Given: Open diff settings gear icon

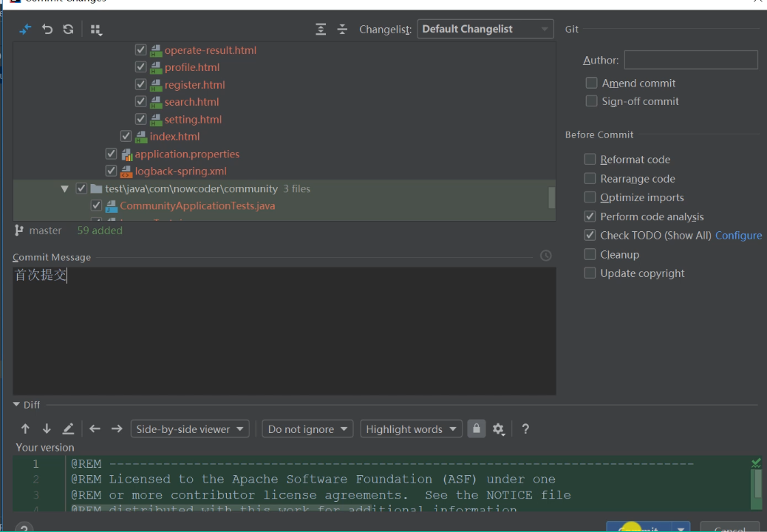Looking at the screenshot, I should pos(498,429).
